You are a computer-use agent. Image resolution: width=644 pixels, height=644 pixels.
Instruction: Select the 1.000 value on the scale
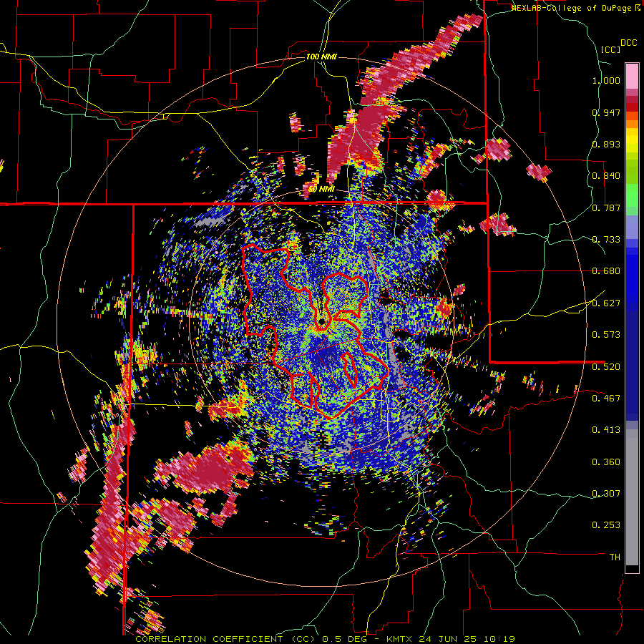tap(606, 80)
